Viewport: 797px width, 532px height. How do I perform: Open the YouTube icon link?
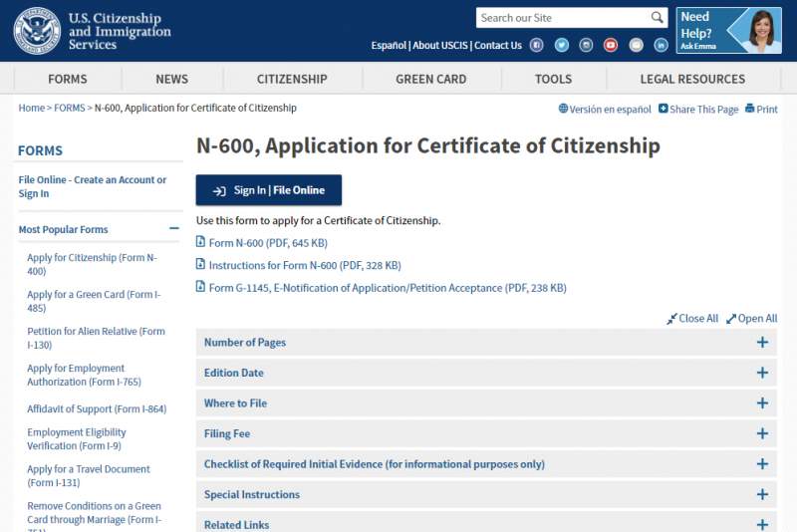click(611, 45)
